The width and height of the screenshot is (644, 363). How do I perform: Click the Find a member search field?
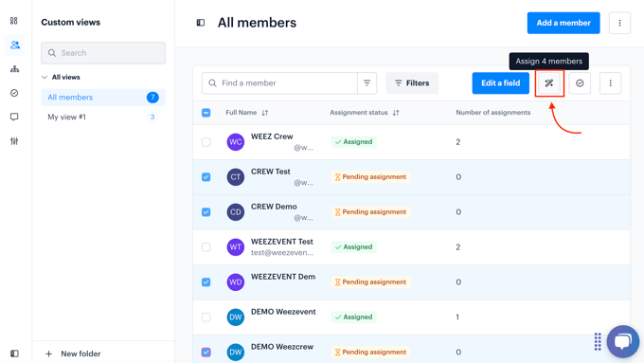[x=279, y=83]
